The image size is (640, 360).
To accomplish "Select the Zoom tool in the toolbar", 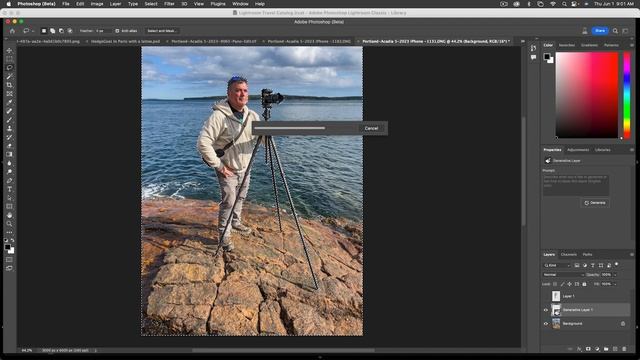I will 9,224.
